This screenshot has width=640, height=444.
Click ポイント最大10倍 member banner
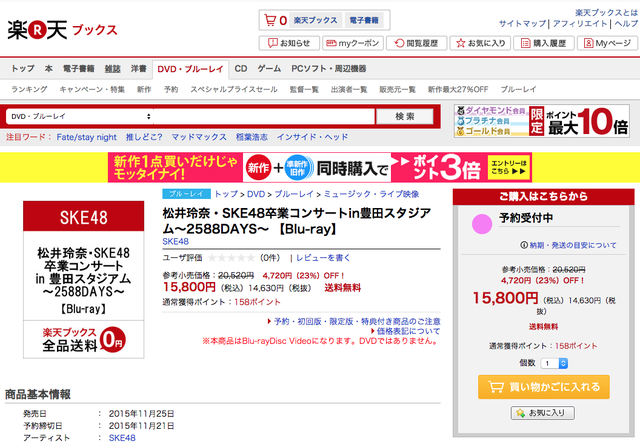pyautogui.click(x=542, y=121)
